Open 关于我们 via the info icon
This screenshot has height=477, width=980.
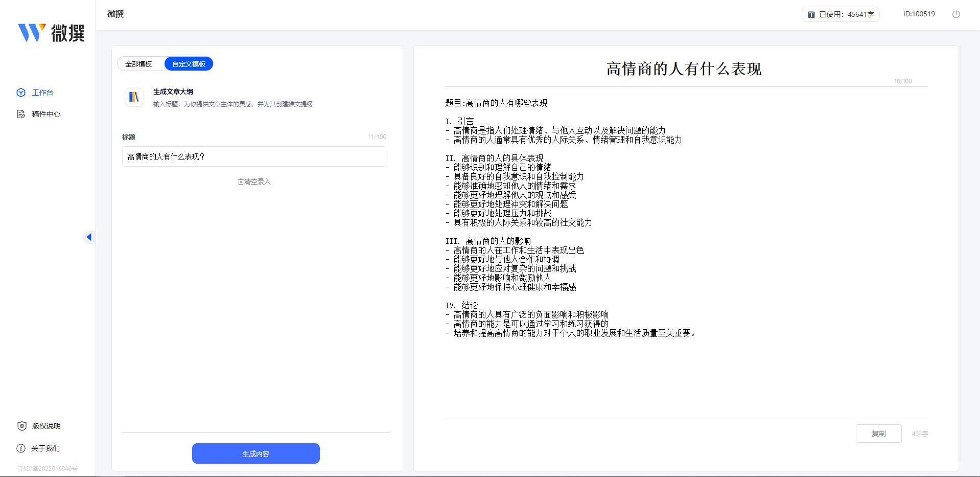(20, 448)
